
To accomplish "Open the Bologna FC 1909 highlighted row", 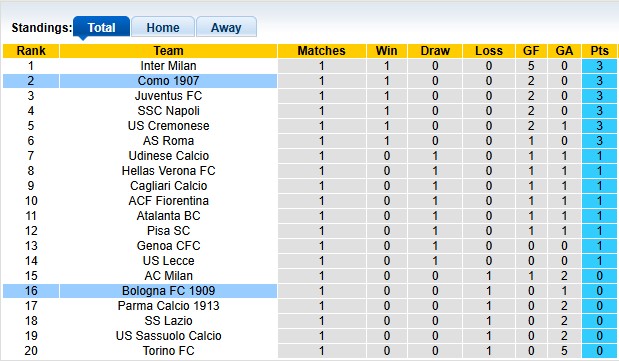I will (x=310, y=291).
